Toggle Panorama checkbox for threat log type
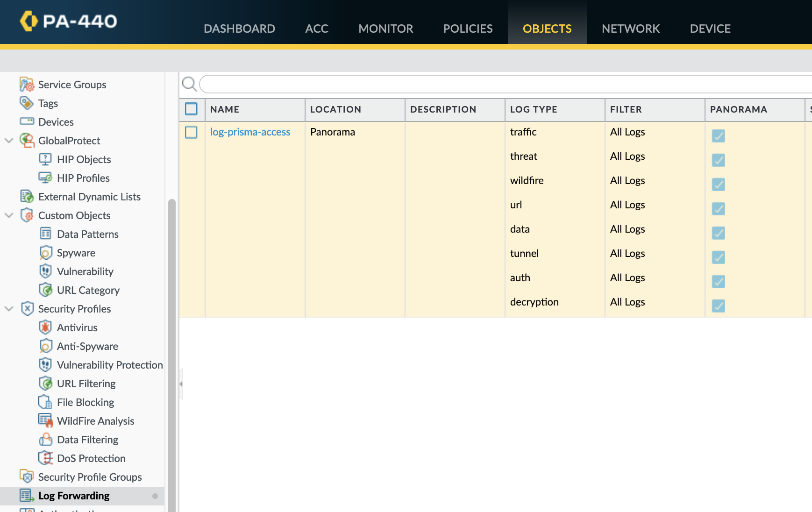The width and height of the screenshot is (812, 512). [719, 160]
